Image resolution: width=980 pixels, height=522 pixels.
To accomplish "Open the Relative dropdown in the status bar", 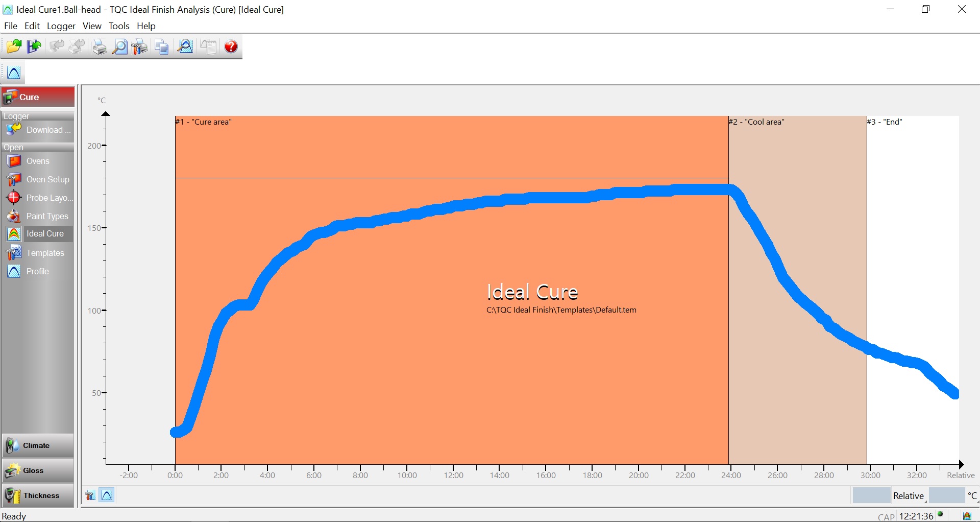I will (x=908, y=495).
